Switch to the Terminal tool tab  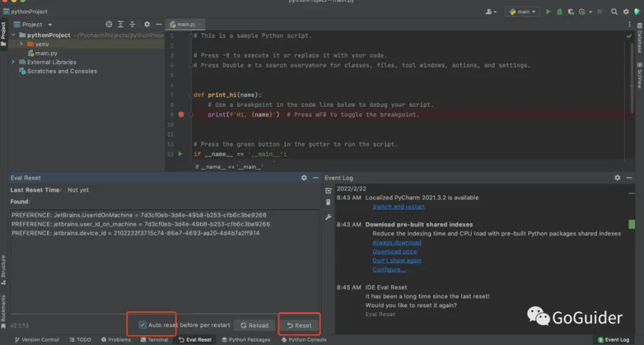click(154, 340)
